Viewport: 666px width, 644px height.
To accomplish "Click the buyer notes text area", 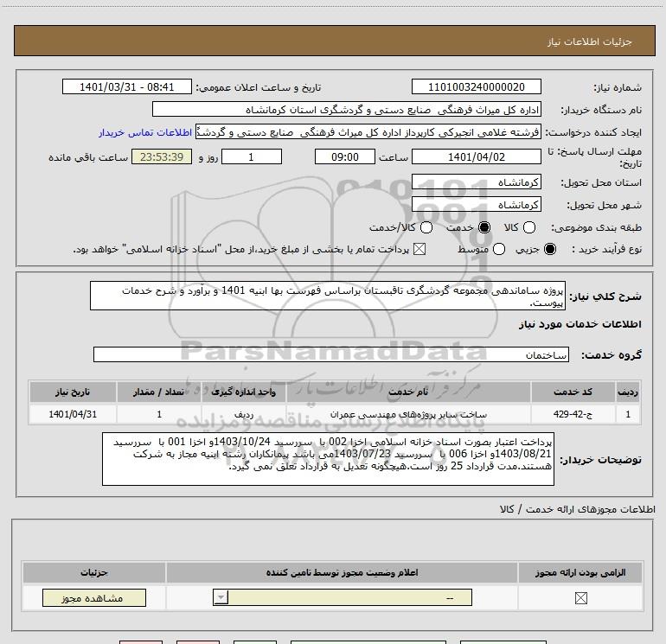I will [328, 459].
